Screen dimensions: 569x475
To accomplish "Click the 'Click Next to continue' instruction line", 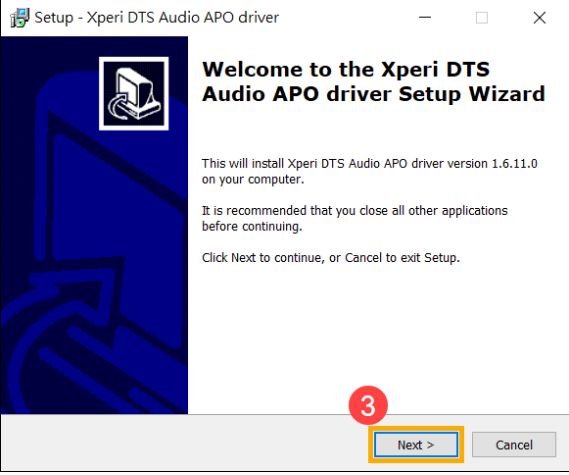I will pyautogui.click(x=331, y=257).
